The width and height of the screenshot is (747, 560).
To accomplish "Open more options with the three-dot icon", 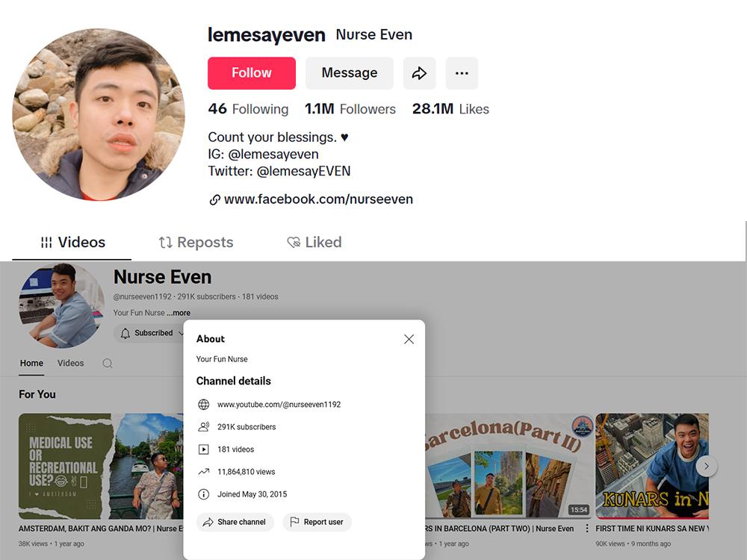I will (x=462, y=72).
